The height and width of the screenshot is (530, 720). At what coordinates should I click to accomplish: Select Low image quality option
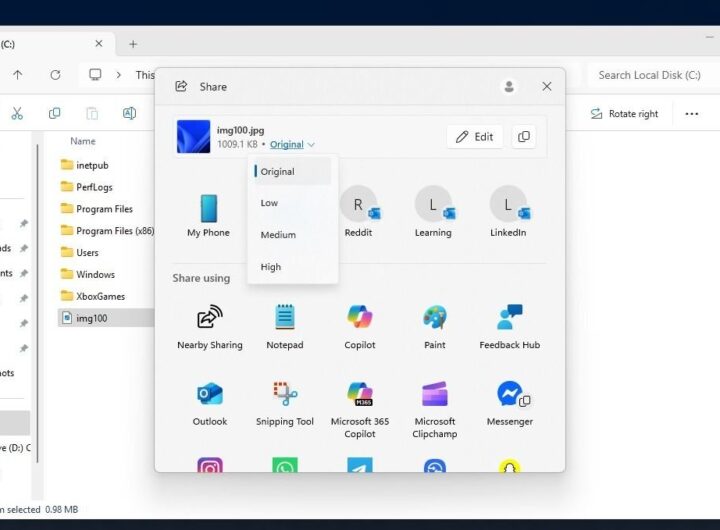270,203
